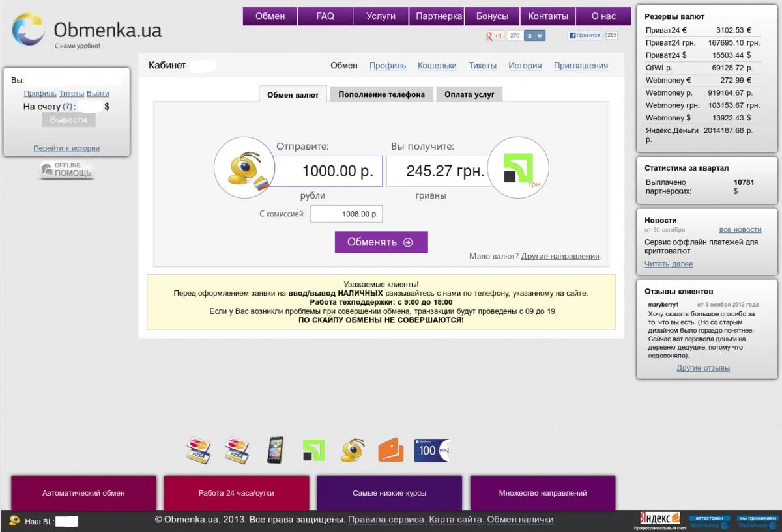This screenshot has width=782, height=532.
Task: Open the Профиль link in Кабинет nav
Action: (x=388, y=66)
